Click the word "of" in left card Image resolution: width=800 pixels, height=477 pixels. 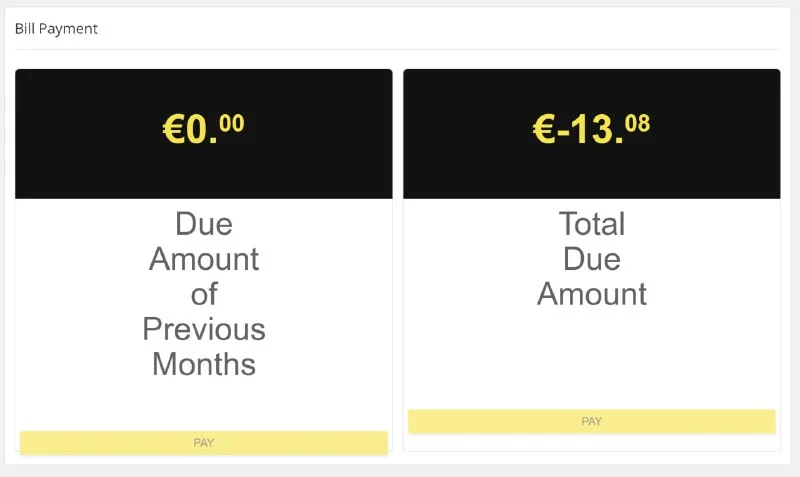(204, 294)
